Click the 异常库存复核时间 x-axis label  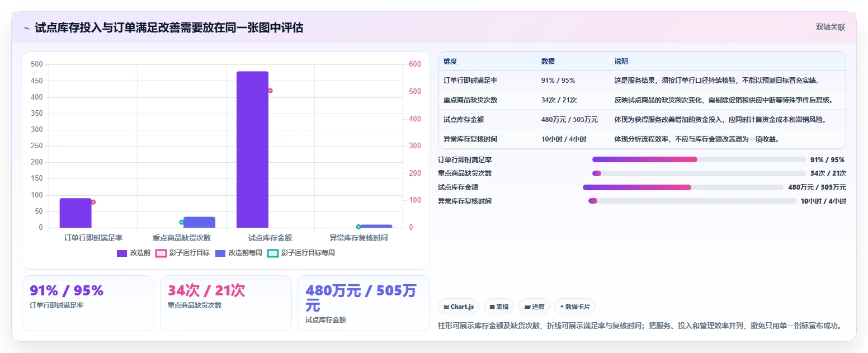point(358,238)
